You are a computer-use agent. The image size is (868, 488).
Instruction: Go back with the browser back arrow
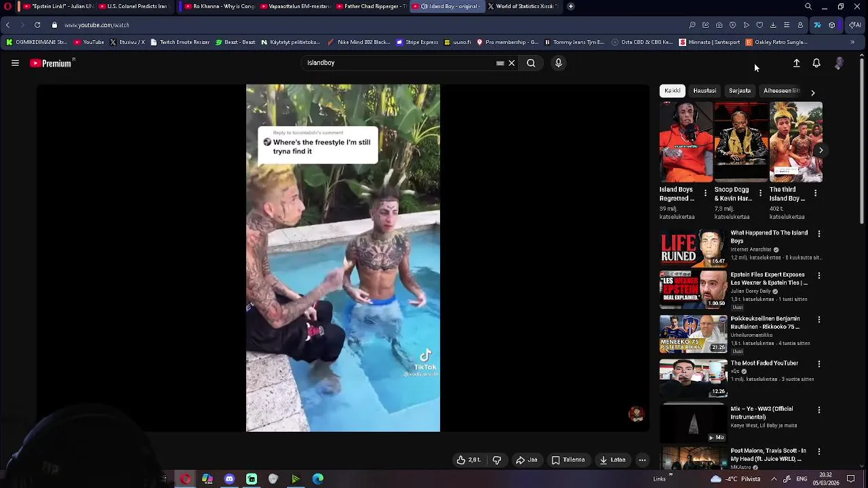7,25
